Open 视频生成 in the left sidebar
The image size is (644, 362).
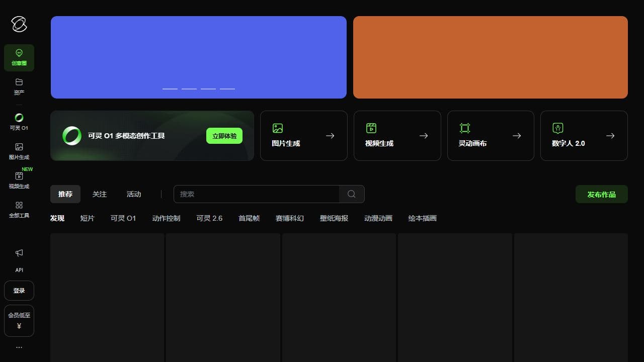[x=19, y=176]
